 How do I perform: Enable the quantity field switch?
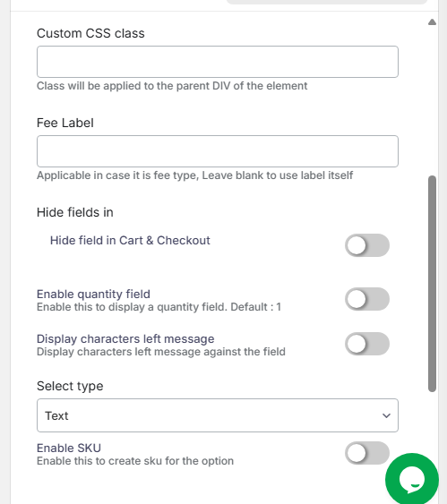367,299
